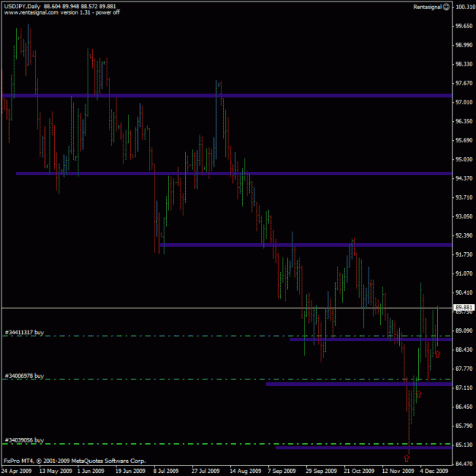Click the 85.130 price scale label

click(465, 445)
